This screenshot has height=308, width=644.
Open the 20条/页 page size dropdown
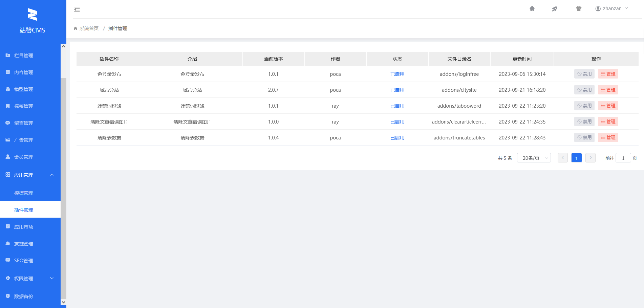534,158
